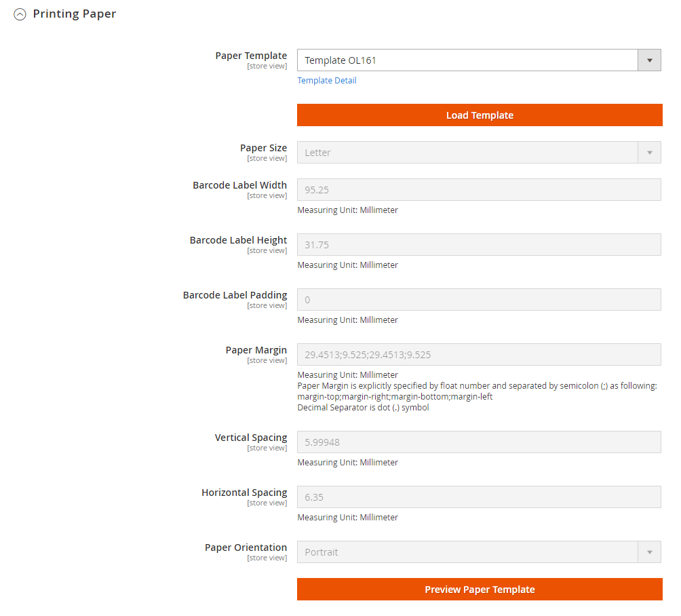This screenshot has height=616, width=681.
Task: Select the Template OL161 combo box
Action: click(x=468, y=60)
